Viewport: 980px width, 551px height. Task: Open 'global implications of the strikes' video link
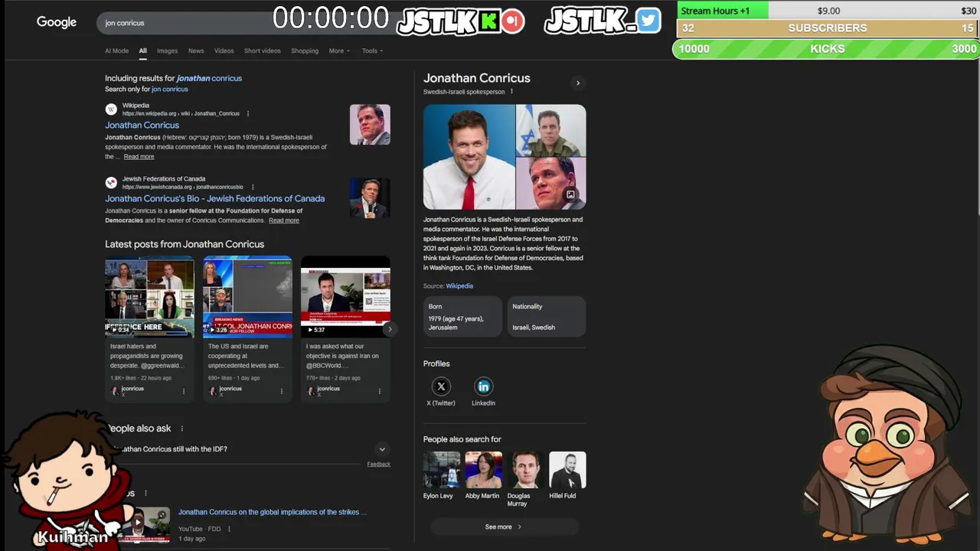273,512
